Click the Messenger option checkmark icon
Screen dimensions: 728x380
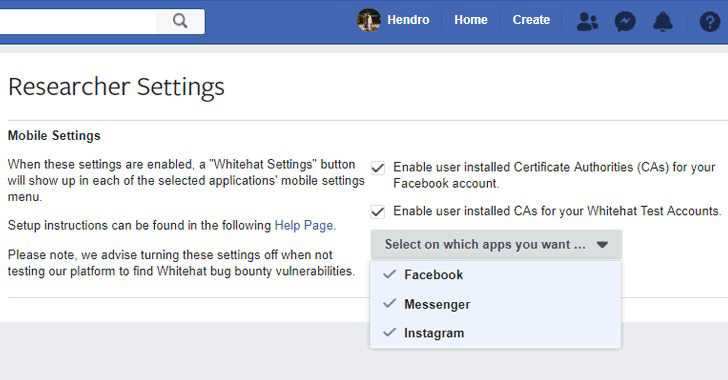coord(390,303)
